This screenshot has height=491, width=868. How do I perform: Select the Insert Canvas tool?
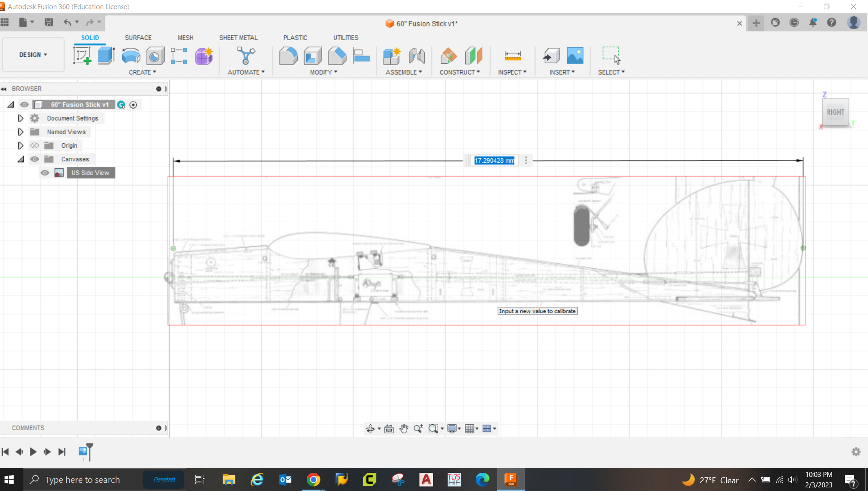click(x=574, y=55)
